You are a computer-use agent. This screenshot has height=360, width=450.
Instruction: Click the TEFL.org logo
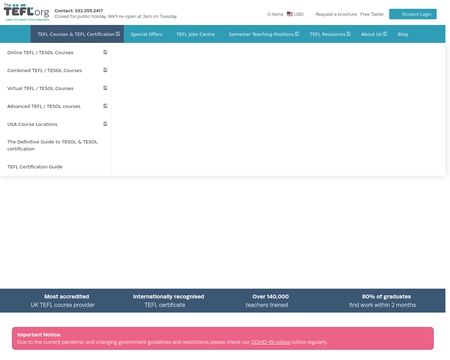click(26, 12)
